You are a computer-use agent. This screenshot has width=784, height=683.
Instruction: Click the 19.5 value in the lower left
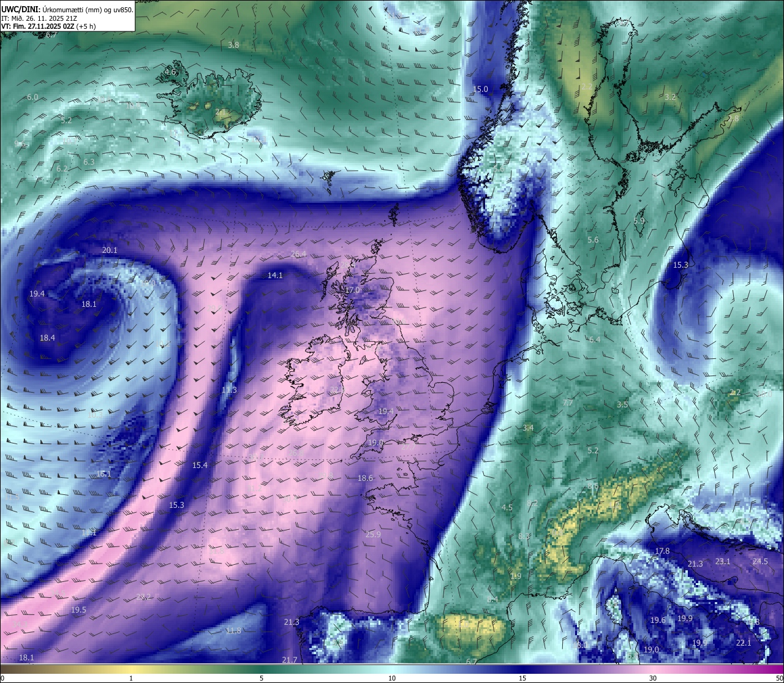(78, 609)
